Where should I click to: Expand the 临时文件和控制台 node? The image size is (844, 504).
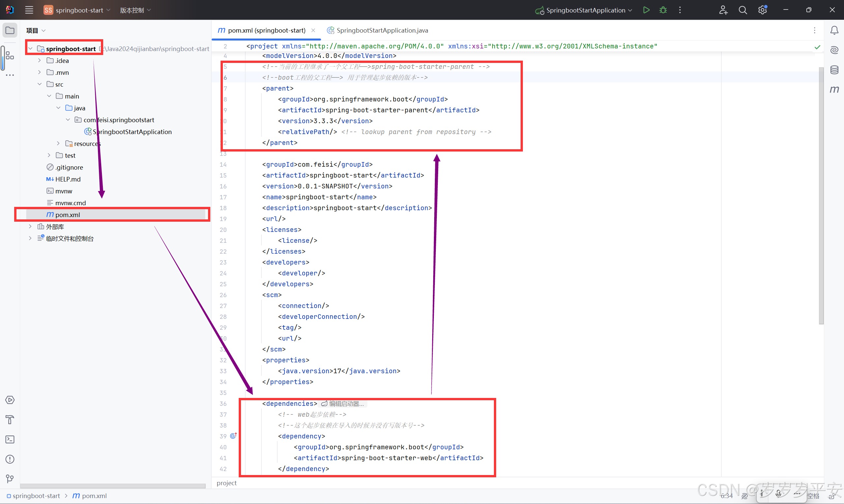[30, 238]
